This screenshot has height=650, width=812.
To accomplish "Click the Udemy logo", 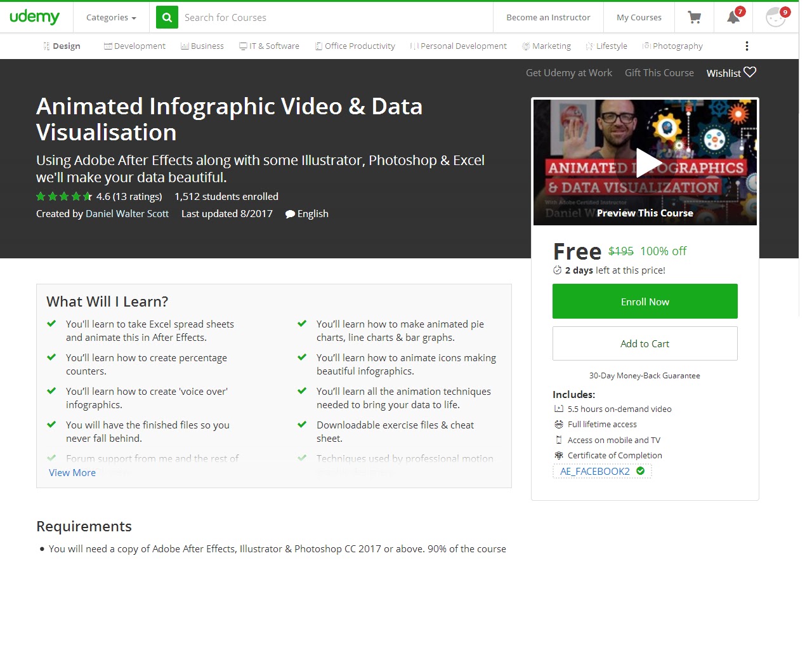I will [35, 17].
